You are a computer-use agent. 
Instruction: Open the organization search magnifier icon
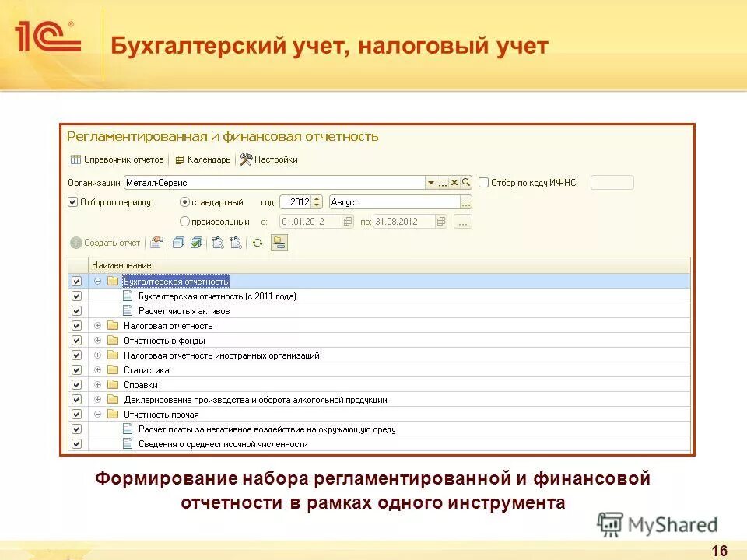pos(466,180)
